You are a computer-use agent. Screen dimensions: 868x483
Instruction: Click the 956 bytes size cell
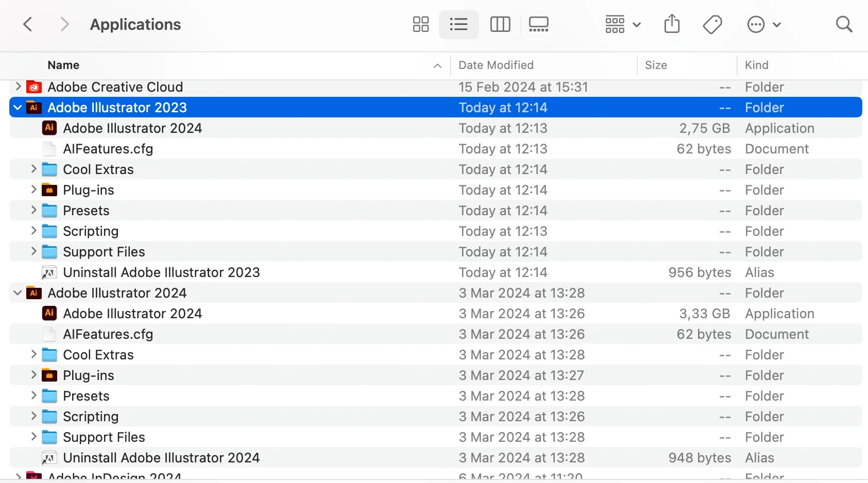[700, 272]
